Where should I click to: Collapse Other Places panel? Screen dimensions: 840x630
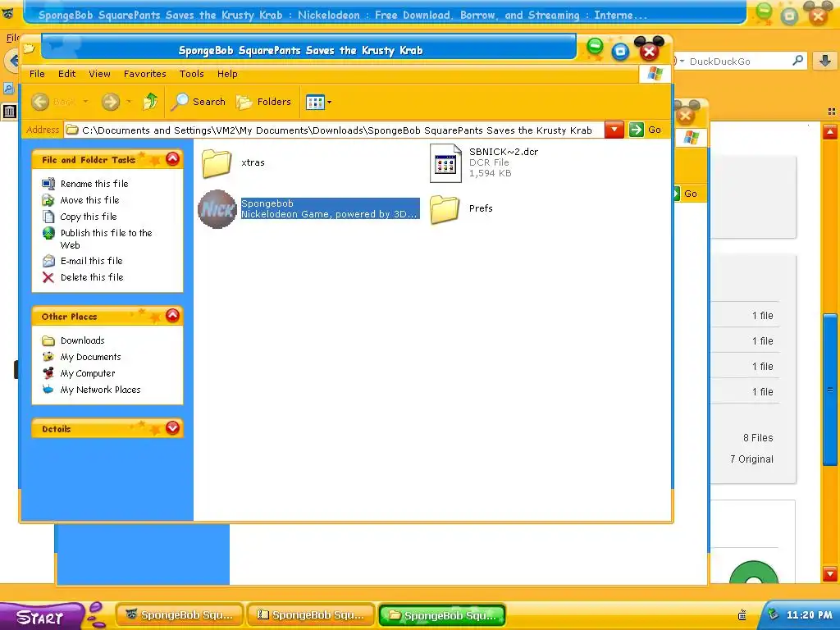click(172, 316)
